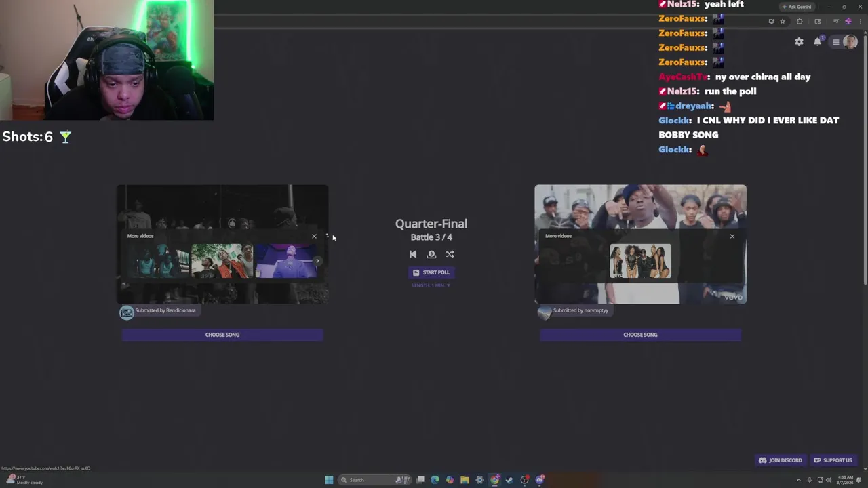The image size is (868, 488).
Task: Open the taskbar clock and date
Action: [846, 480]
